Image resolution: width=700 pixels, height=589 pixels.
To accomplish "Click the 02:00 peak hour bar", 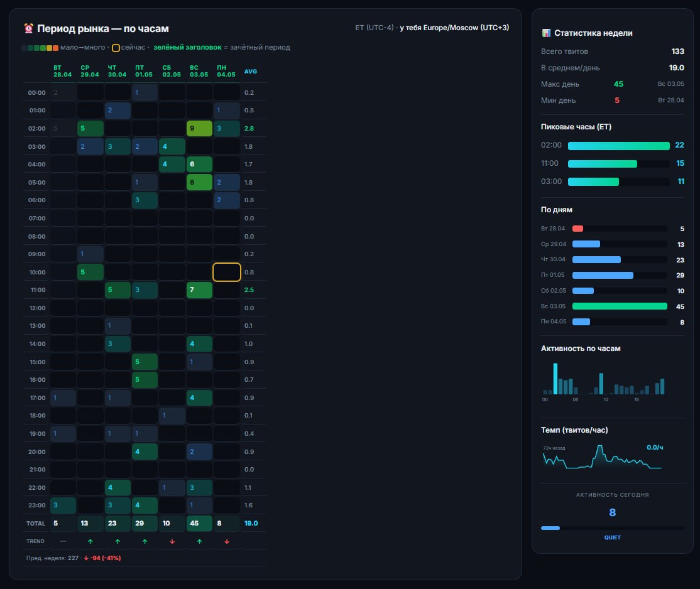I will pos(619,146).
